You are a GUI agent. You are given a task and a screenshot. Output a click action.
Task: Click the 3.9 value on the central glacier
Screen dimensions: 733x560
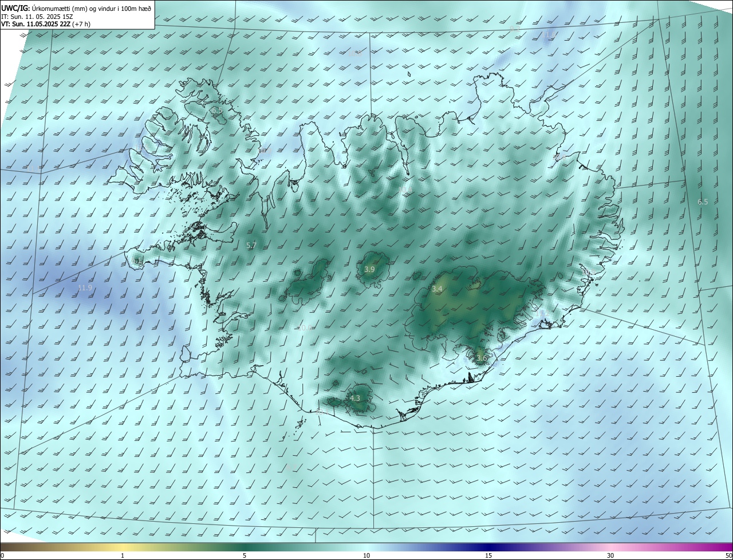(369, 269)
